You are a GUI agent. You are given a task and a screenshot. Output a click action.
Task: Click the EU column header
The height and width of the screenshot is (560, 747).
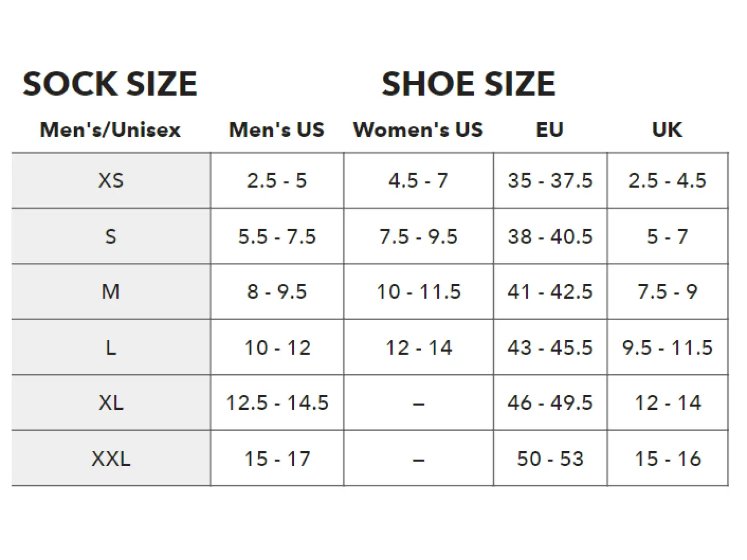550,130
